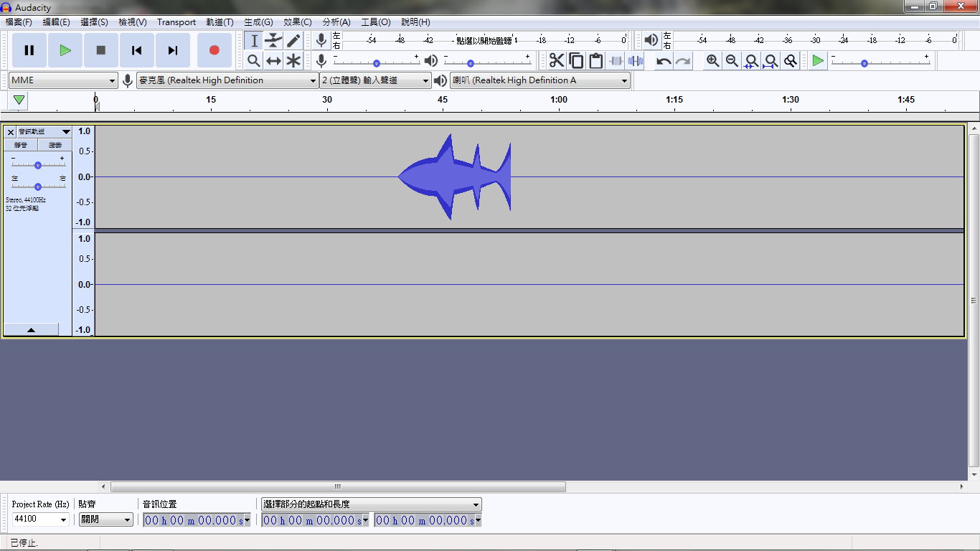This screenshot has width=980, height=551.
Task: Open the 音訊軌道 track name dropdown
Action: (x=65, y=132)
